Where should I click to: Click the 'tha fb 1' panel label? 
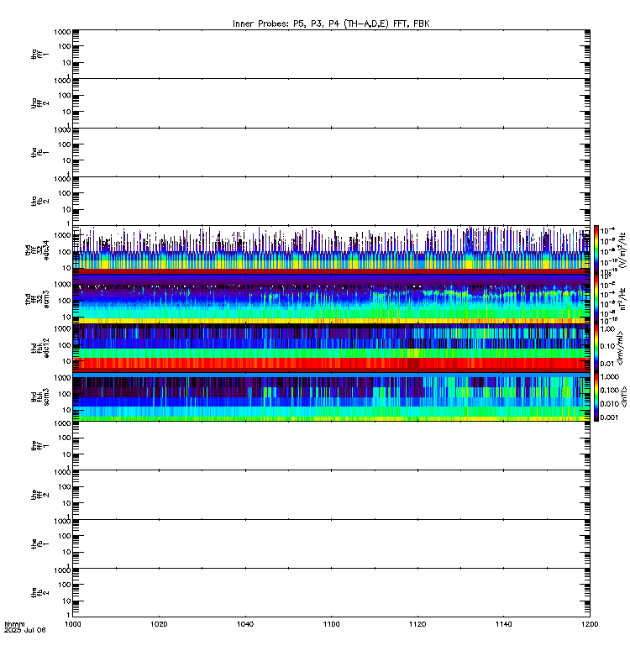click(x=39, y=152)
